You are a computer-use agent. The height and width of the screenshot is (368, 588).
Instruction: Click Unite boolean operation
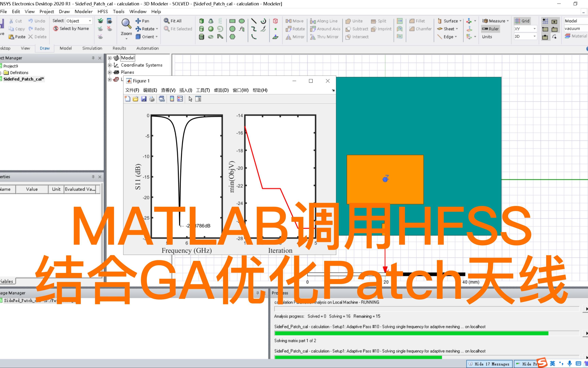pos(354,21)
